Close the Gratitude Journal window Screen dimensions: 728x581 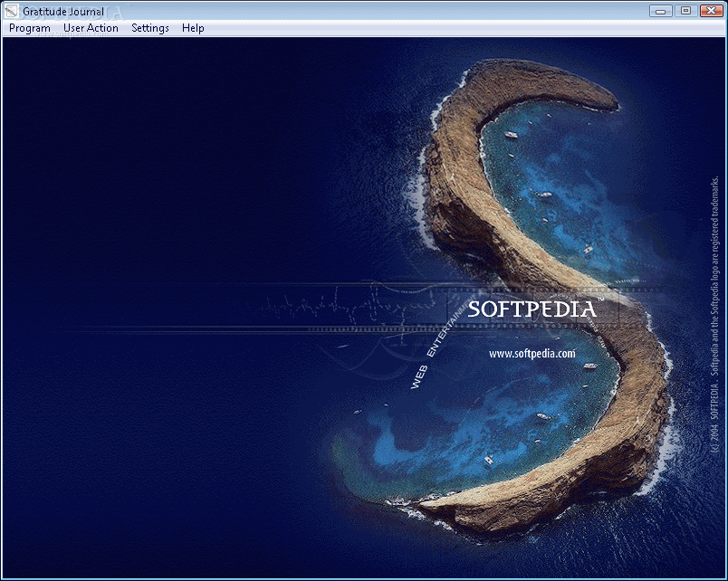tap(711, 11)
